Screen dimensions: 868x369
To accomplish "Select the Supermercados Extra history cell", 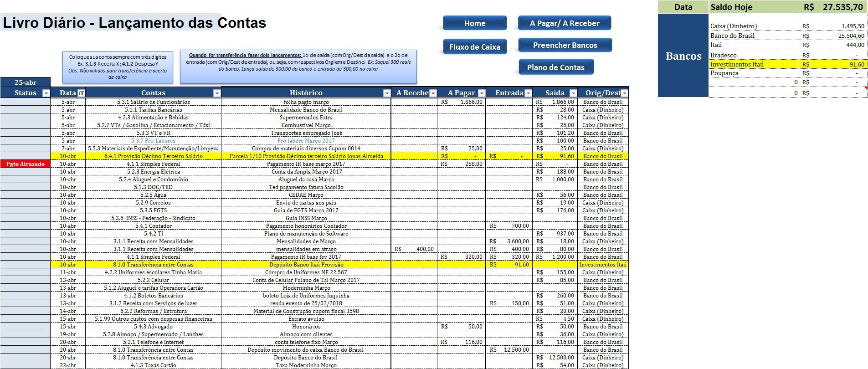I will pyautogui.click(x=306, y=118).
